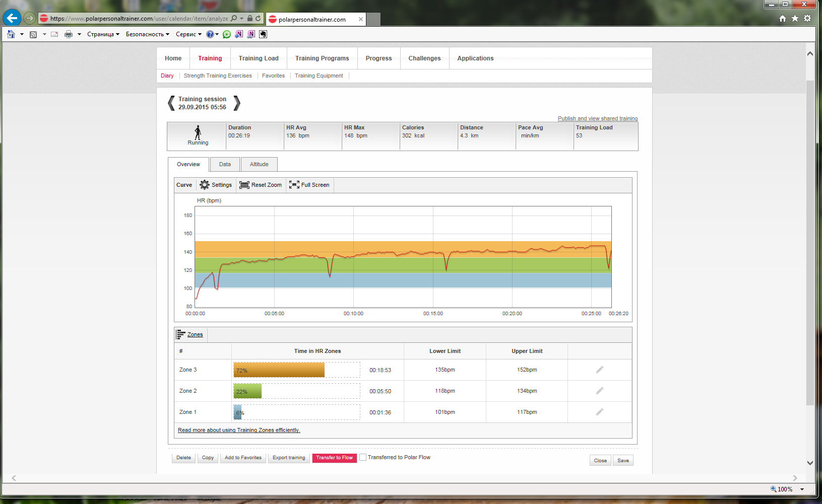822x504 pixels.
Task: Switch to the Altitude tab
Action: pos(259,164)
